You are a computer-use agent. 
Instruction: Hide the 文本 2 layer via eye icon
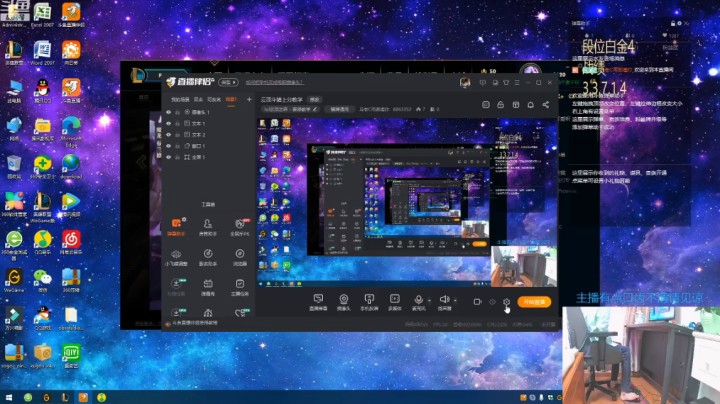coord(169,135)
